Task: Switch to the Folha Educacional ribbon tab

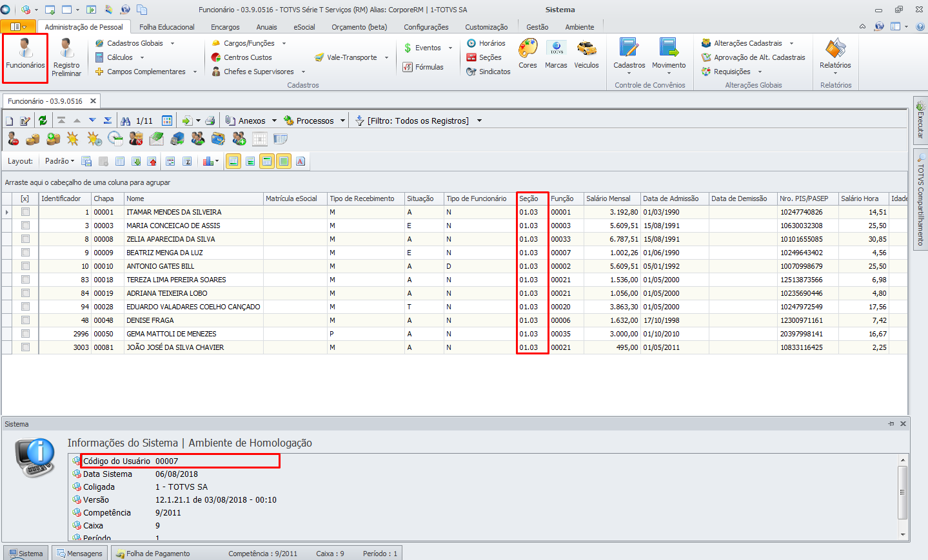Action: pos(166,27)
